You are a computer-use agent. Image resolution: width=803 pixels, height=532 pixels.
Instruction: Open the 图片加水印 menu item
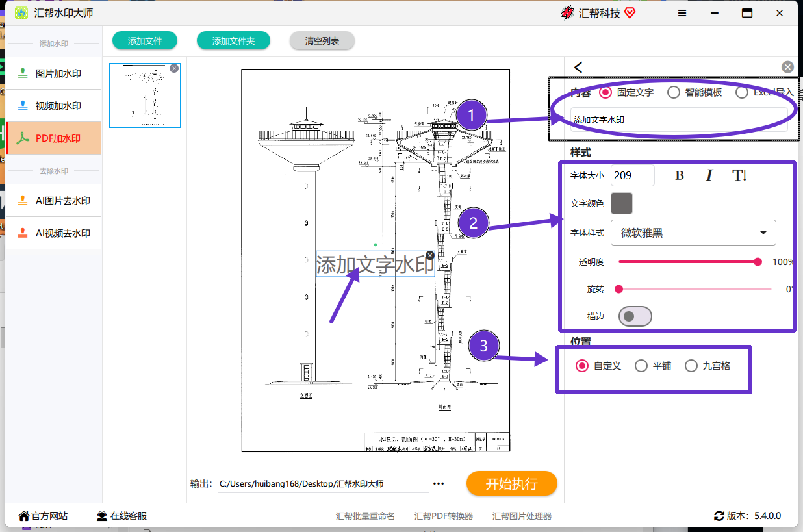(54, 73)
